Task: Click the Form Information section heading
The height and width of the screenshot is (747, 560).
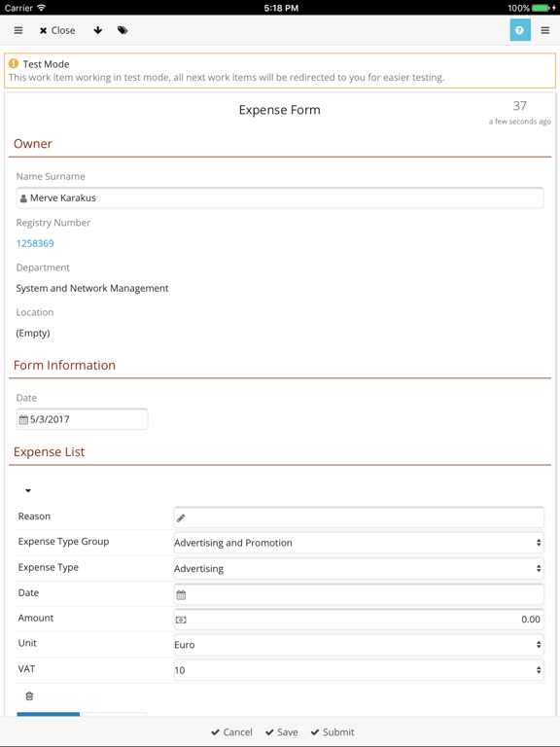Action: [64, 365]
